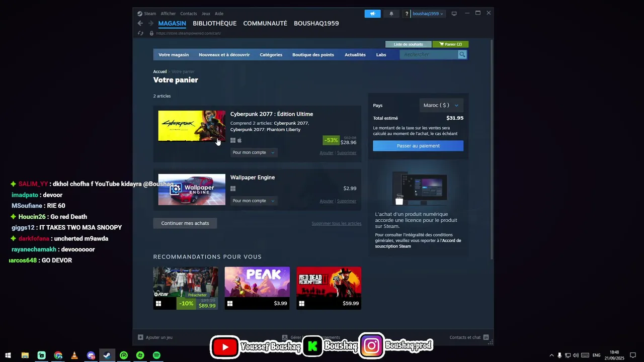This screenshot has height=362, width=644.
Task: Show hidden system tray icons chevron
Action: [551, 355]
